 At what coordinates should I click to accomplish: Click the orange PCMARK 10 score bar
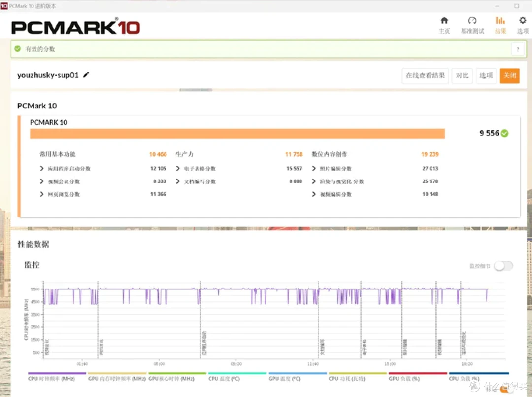pyautogui.click(x=237, y=134)
